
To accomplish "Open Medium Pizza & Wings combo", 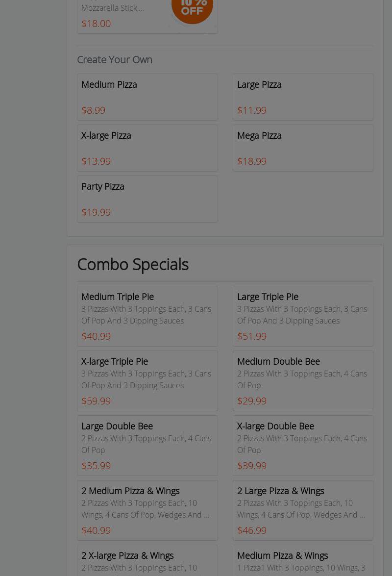I will 303,561.
